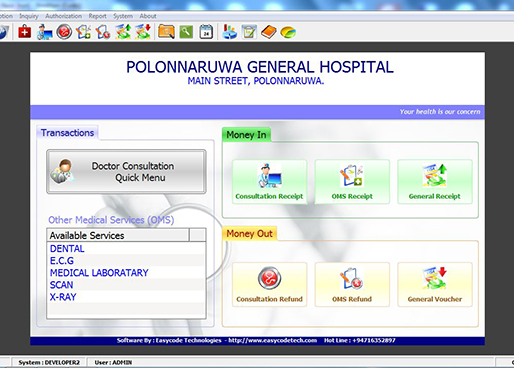Click the General Receipt button
Screen dimensions: 514x368
coord(435,182)
